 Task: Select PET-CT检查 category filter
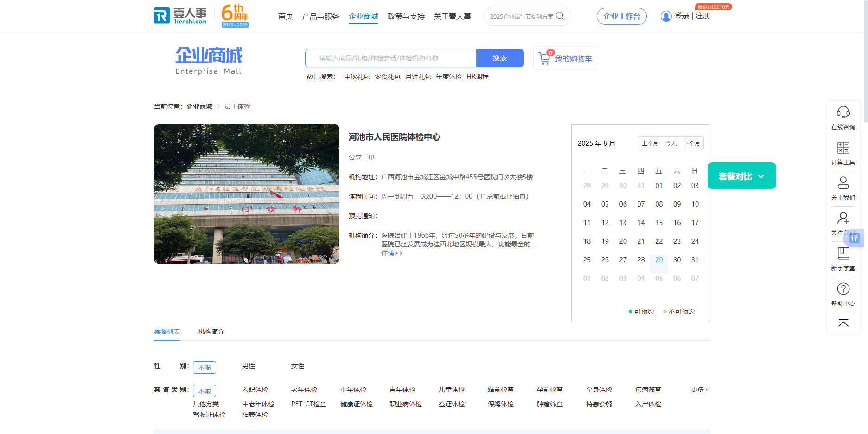coord(309,404)
